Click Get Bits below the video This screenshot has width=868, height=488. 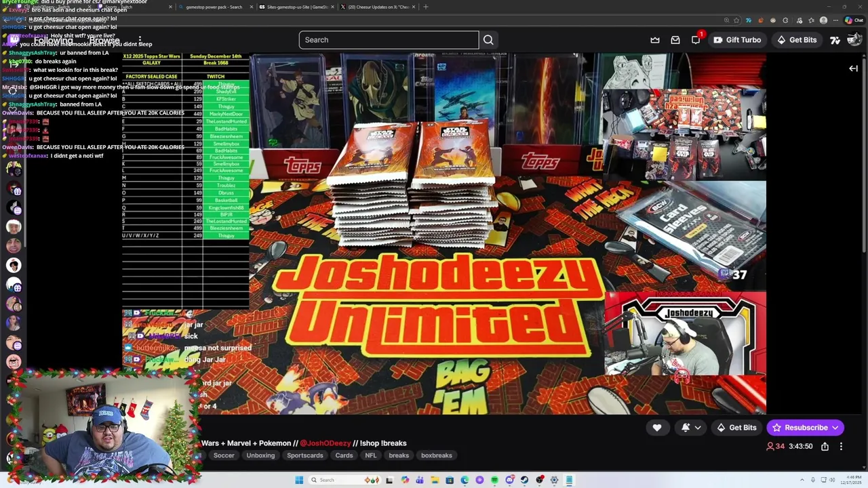[736, 428]
